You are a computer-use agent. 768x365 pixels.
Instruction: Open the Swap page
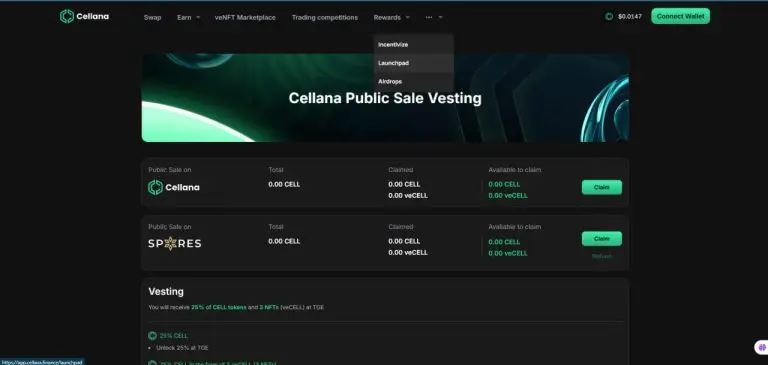pyautogui.click(x=152, y=17)
